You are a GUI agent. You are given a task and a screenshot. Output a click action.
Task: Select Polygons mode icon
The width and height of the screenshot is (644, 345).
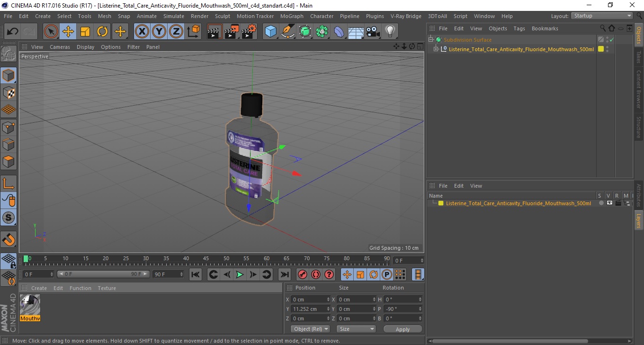9,162
